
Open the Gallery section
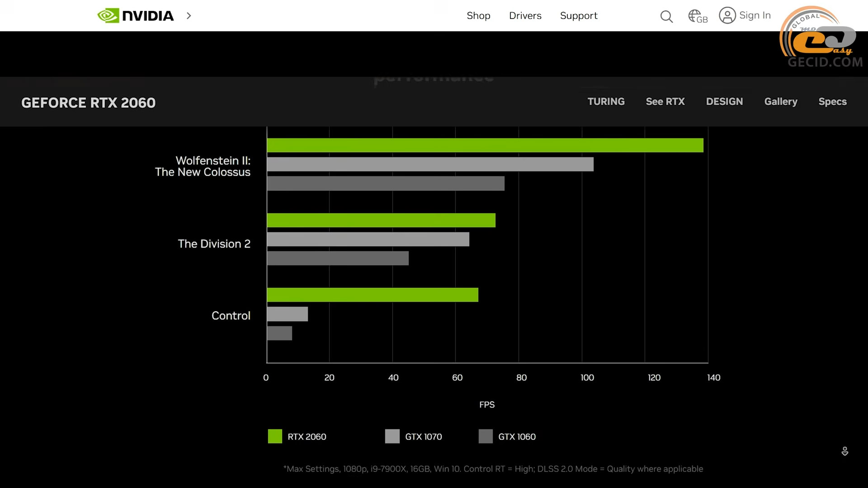780,102
